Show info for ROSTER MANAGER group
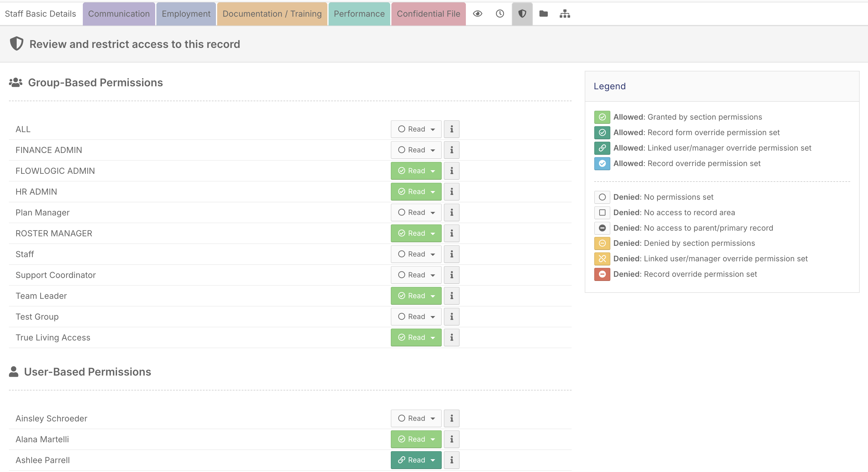The image size is (868, 472). point(452,233)
